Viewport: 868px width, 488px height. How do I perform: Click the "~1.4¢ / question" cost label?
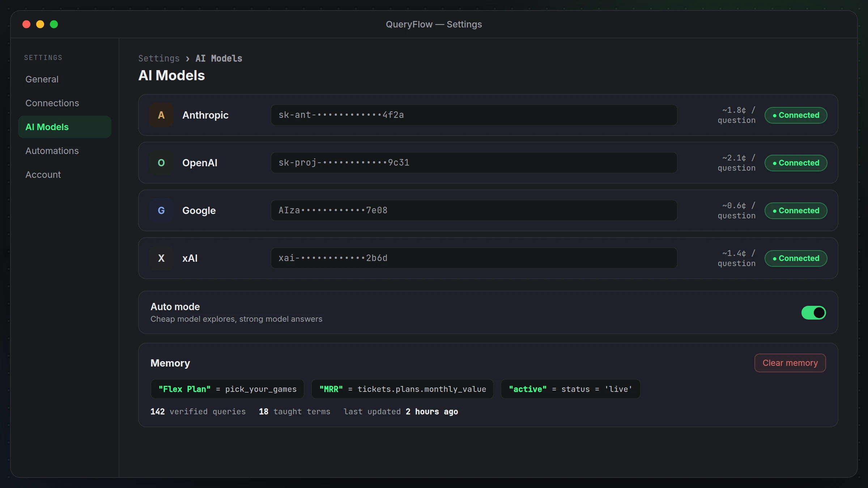point(737,258)
